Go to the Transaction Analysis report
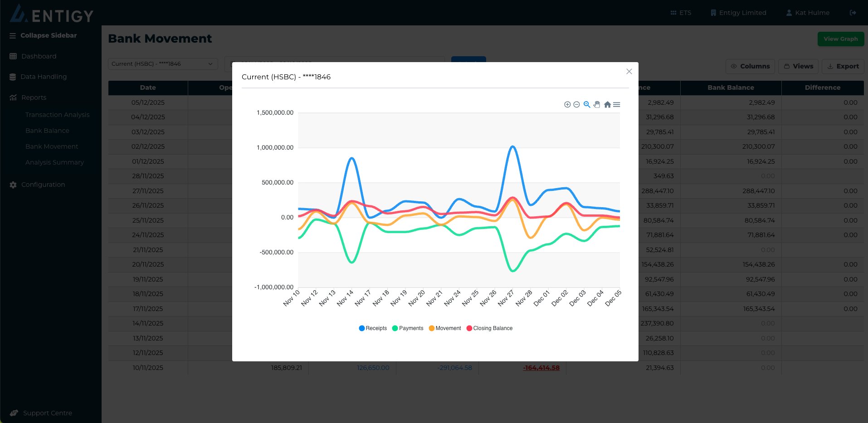This screenshot has width=868, height=423. tap(57, 115)
